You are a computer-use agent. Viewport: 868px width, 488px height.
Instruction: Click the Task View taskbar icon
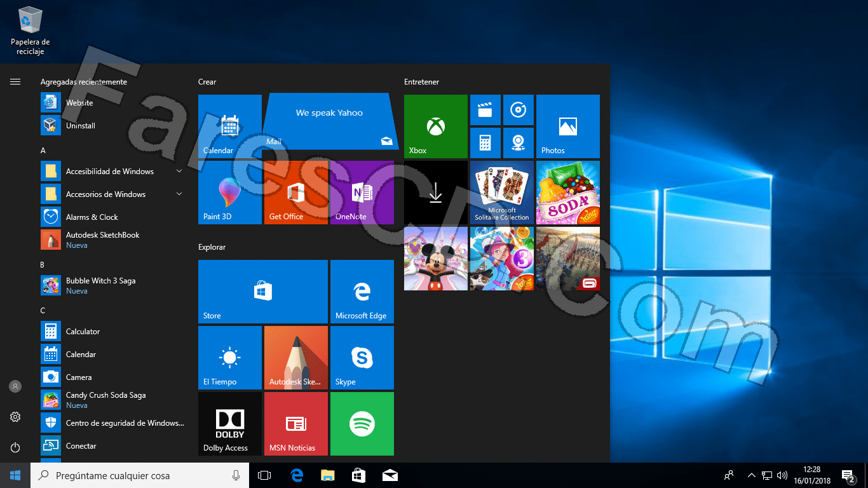click(x=264, y=475)
